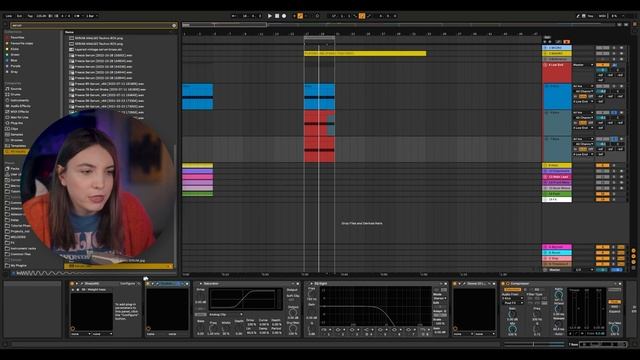Screen dimensions: 640x360
Task: Open the Instruments browser category
Action: (x=19, y=100)
